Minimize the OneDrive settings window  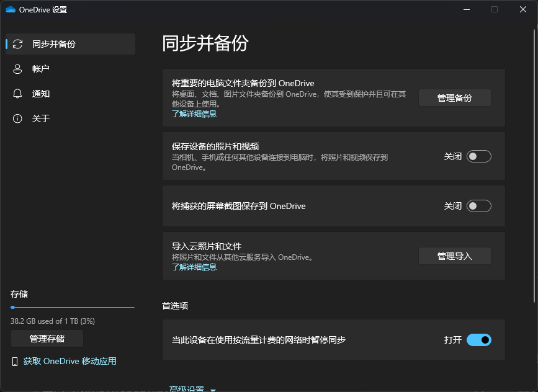tap(467, 9)
